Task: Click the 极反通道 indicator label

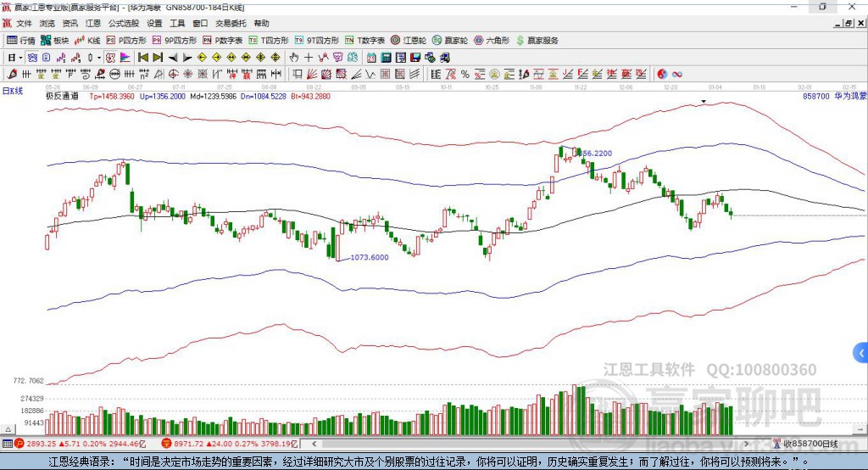Action: [62, 96]
